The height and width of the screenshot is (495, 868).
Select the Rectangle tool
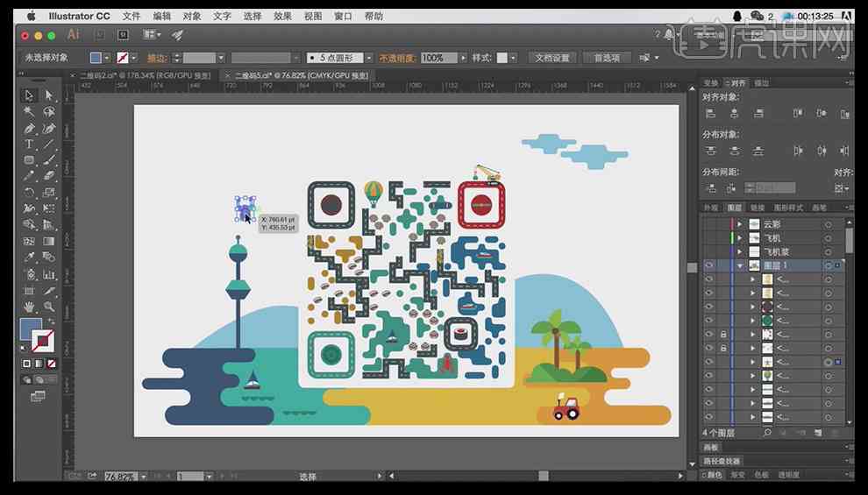pos(29,160)
